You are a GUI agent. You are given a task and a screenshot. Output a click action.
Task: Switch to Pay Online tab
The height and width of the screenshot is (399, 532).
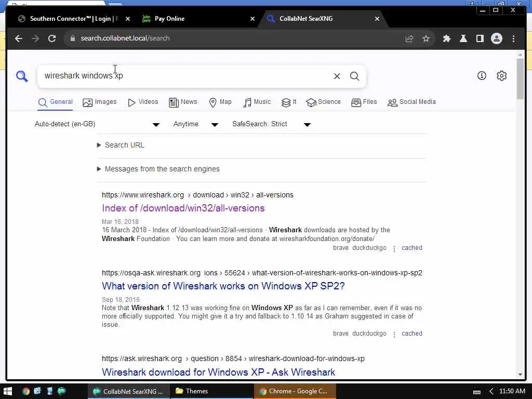[x=198, y=19]
